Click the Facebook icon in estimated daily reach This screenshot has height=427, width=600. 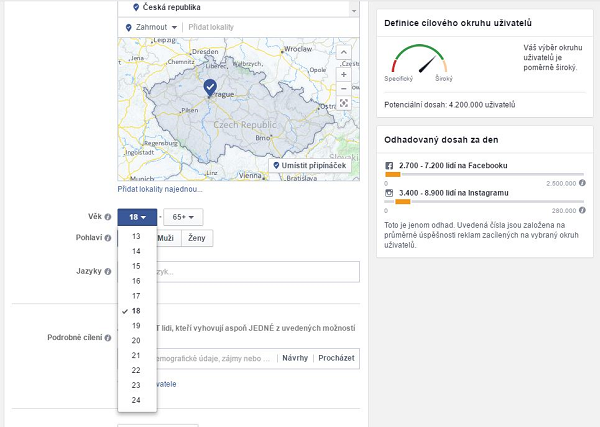pyautogui.click(x=389, y=166)
